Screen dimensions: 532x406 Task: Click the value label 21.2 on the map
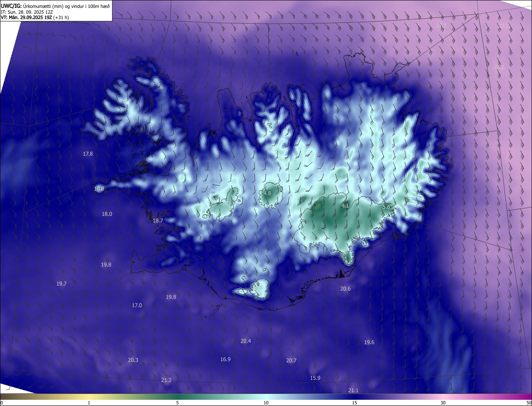pos(166,380)
